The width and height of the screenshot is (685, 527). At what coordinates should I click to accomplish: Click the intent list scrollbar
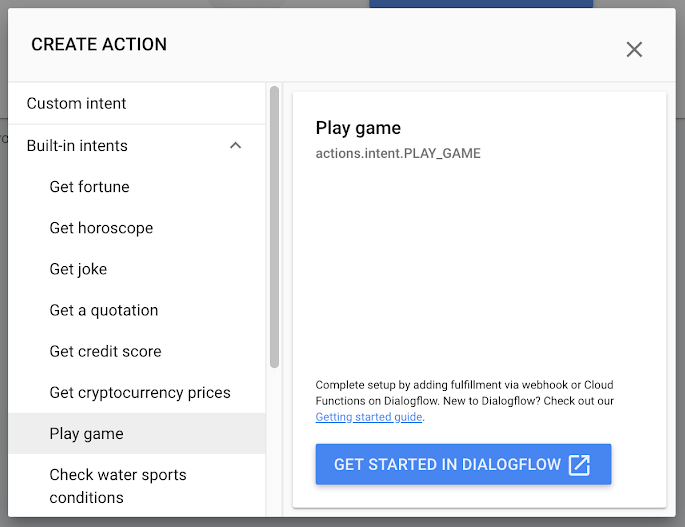coord(274,228)
